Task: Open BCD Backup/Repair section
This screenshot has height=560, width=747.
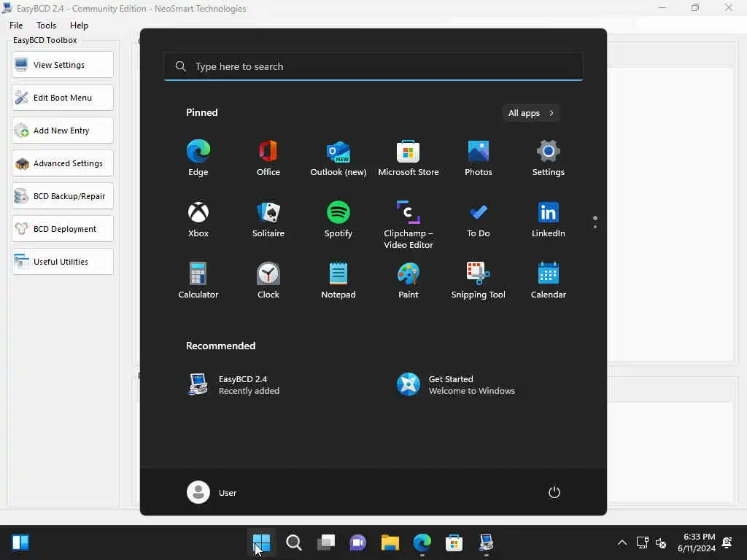Action: pyautogui.click(x=63, y=196)
